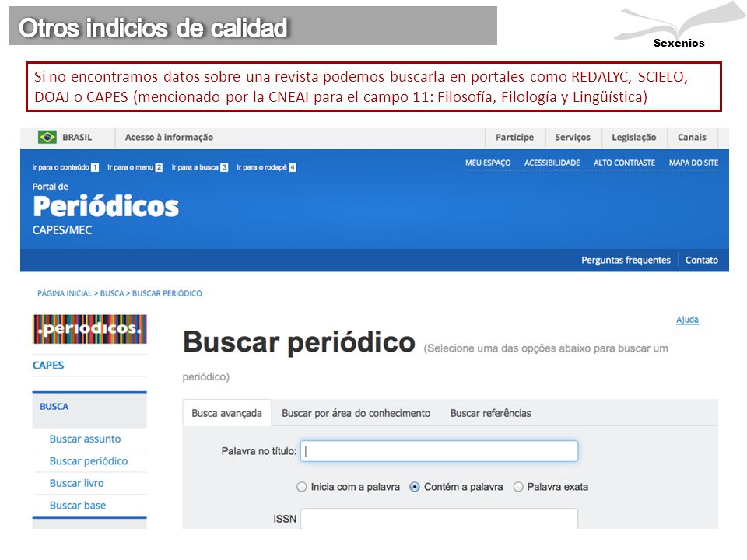Open the Serviços menu item

(x=573, y=137)
